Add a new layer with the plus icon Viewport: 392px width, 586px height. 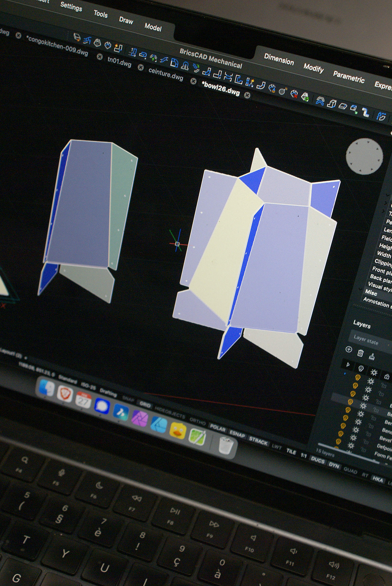click(348, 350)
